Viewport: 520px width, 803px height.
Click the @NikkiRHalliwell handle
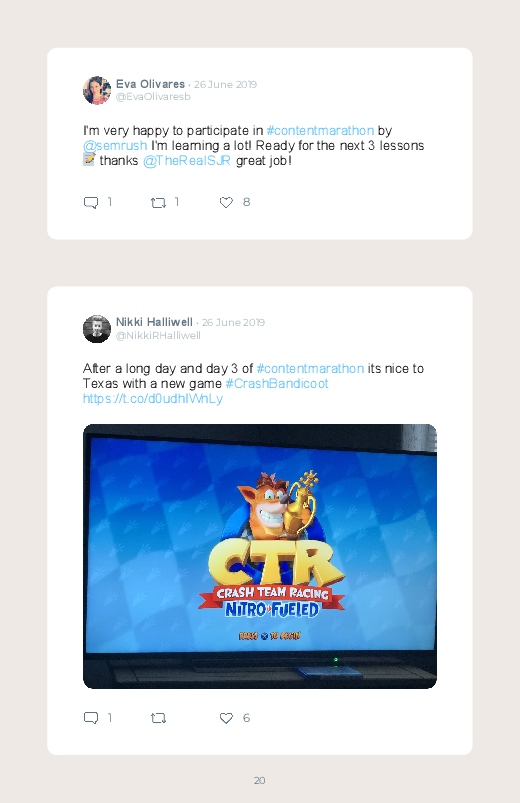(158, 335)
